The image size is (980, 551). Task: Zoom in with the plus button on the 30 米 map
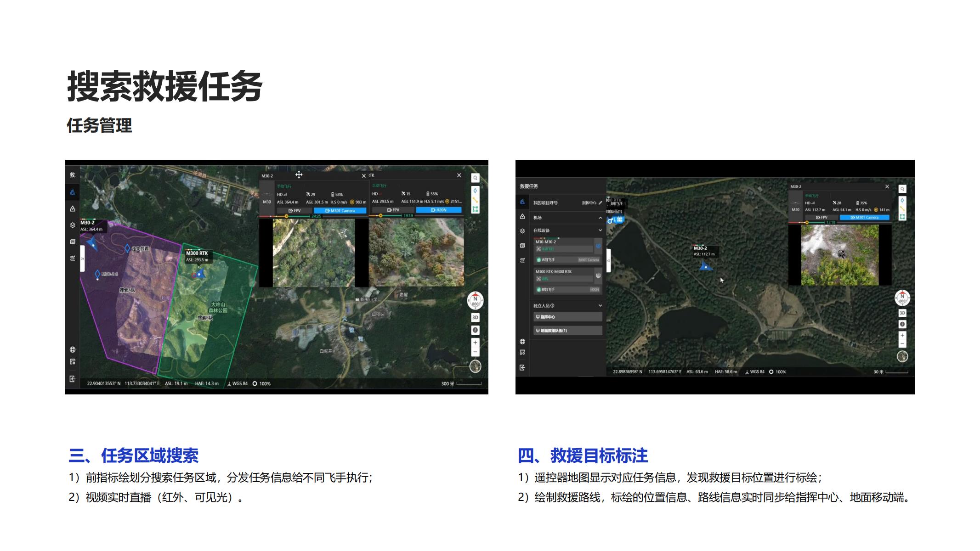(x=902, y=336)
